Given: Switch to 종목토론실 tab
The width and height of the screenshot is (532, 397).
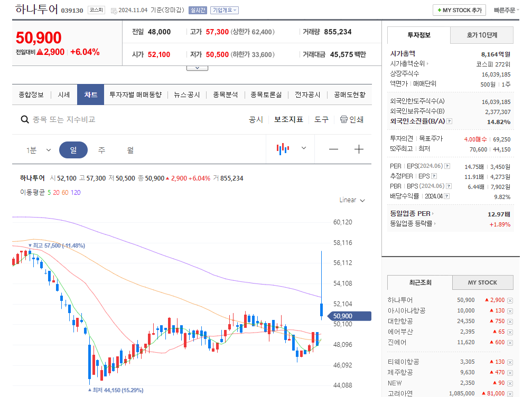Looking at the screenshot, I should click(266, 94).
